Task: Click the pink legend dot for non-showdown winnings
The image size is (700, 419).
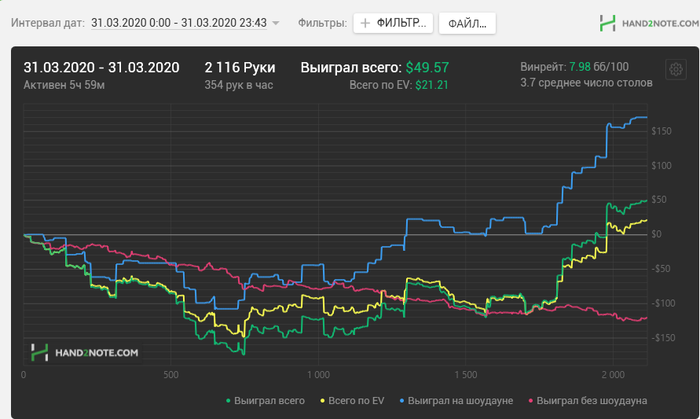Action: 531,401
